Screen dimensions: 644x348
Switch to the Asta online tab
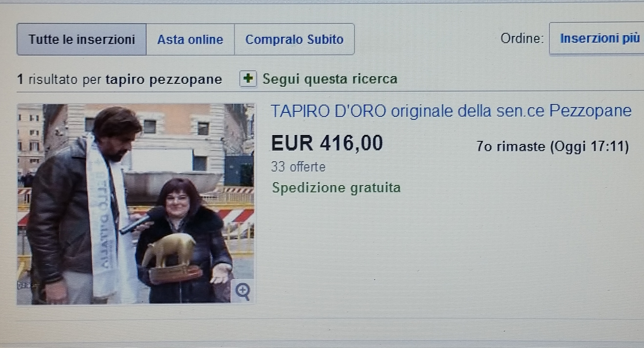coord(190,39)
